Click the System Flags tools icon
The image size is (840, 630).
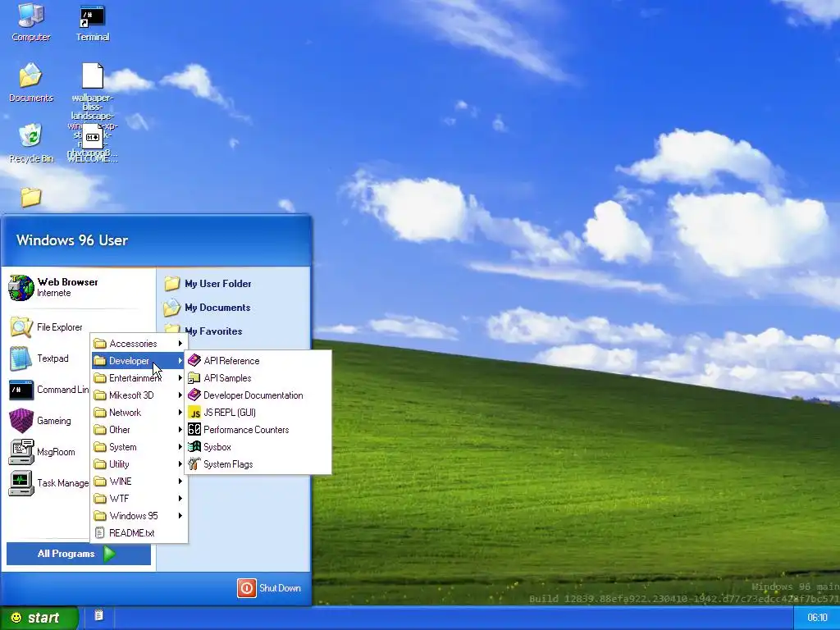tap(194, 464)
